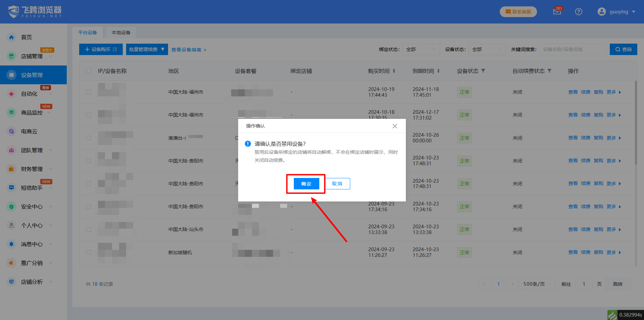Click the 安全中心 shield icon in sidebar

11,207
